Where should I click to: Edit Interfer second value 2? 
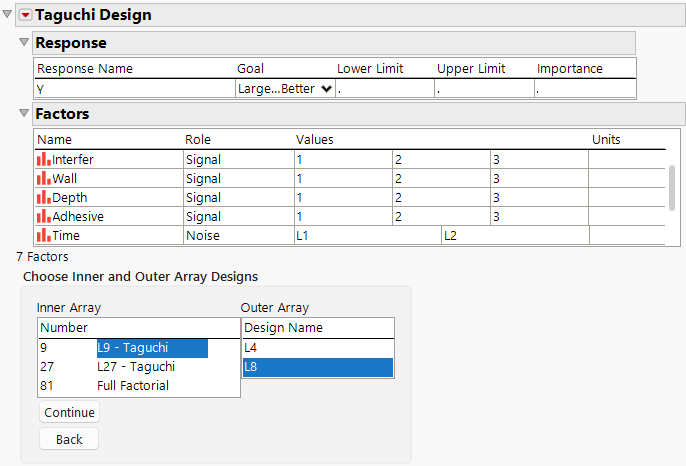pyautogui.click(x=441, y=159)
